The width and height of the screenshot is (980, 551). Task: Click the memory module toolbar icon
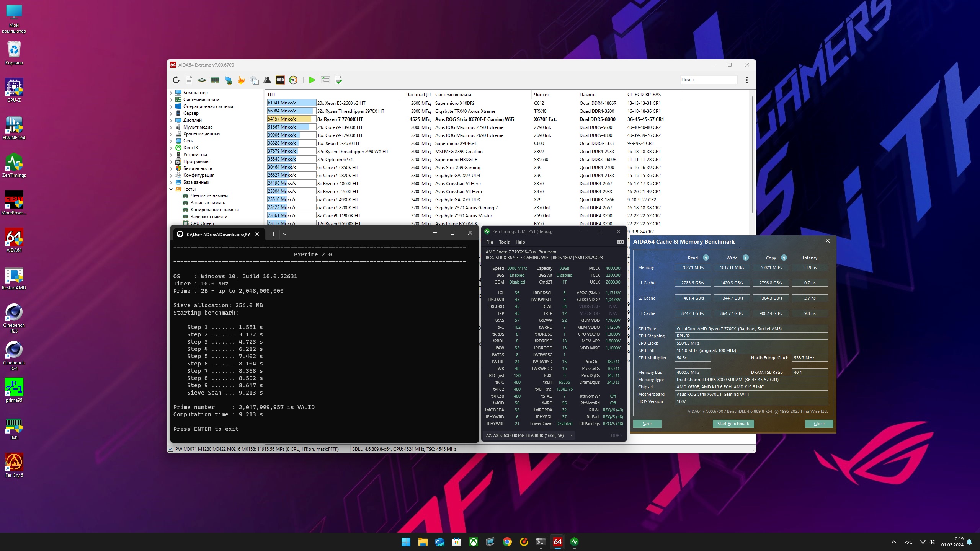(215, 80)
